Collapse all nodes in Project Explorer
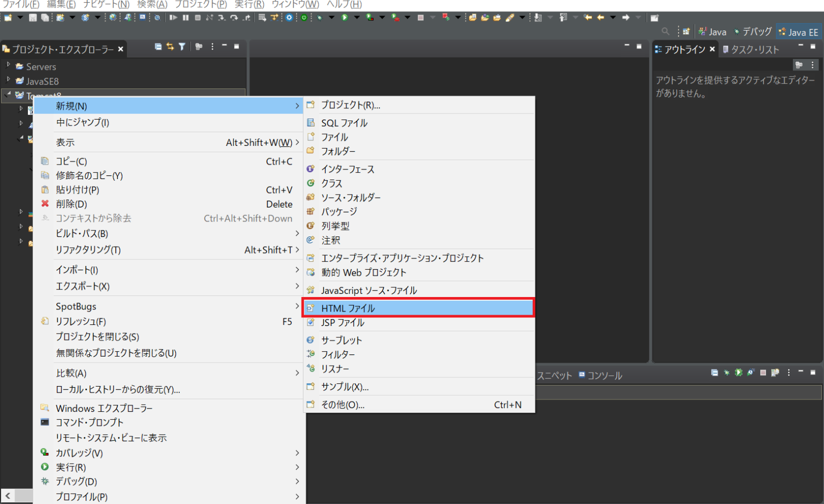824x504 pixels. pyautogui.click(x=158, y=48)
